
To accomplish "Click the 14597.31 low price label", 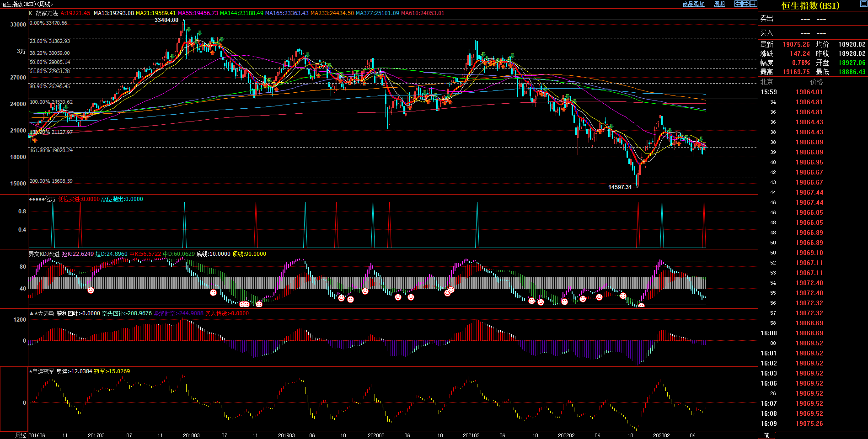I will [620, 187].
